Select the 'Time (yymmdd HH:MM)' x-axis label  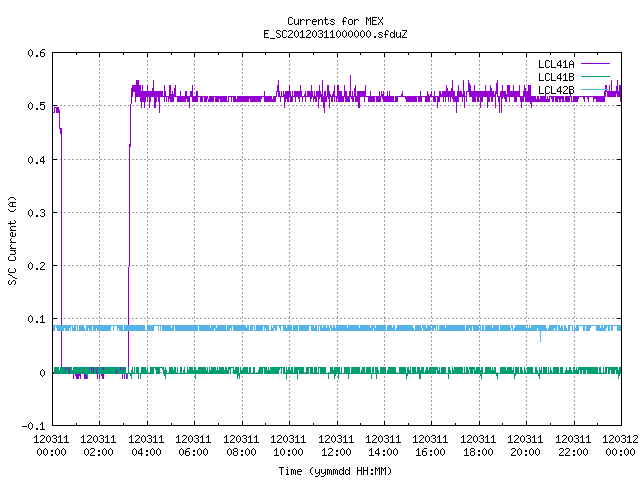coord(335,471)
